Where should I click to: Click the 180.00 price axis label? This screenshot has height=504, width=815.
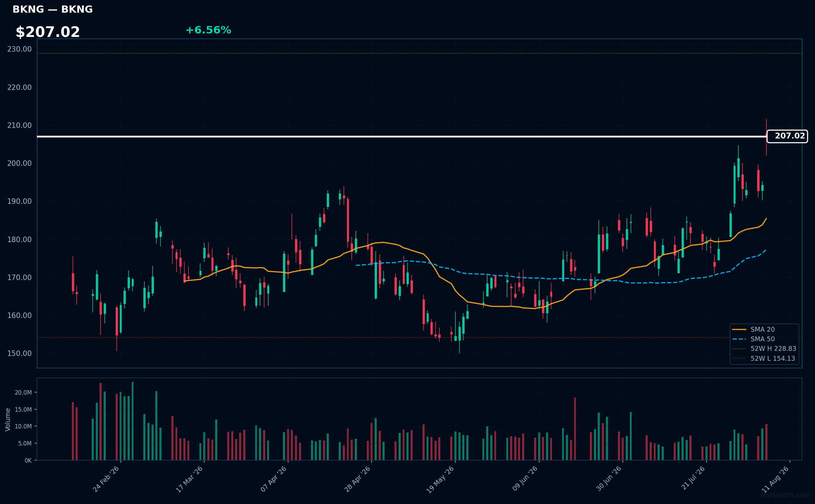coord(20,240)
